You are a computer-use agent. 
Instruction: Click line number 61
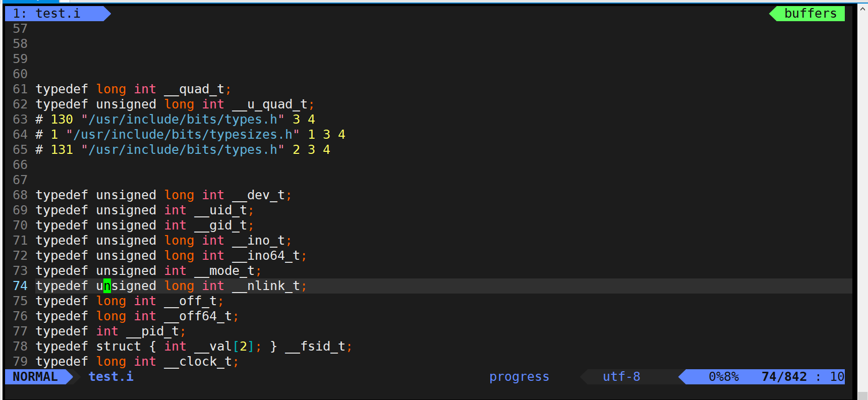click(20, 89)
